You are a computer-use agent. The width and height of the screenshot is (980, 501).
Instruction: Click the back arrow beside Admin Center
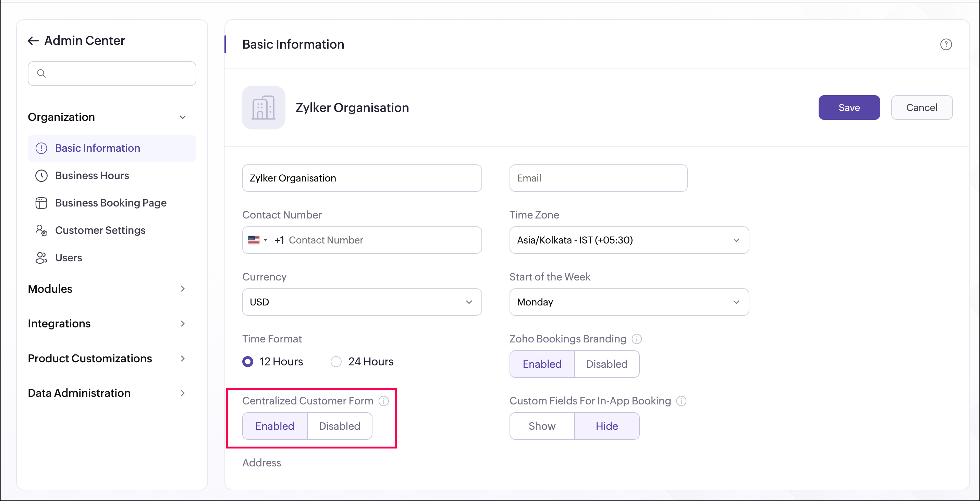click(x=33, y=41)
